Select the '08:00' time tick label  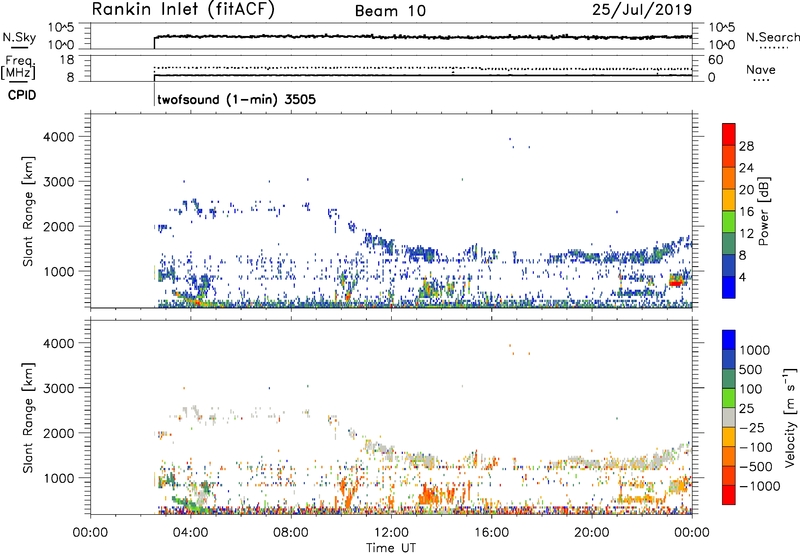(x=291, y=533)
